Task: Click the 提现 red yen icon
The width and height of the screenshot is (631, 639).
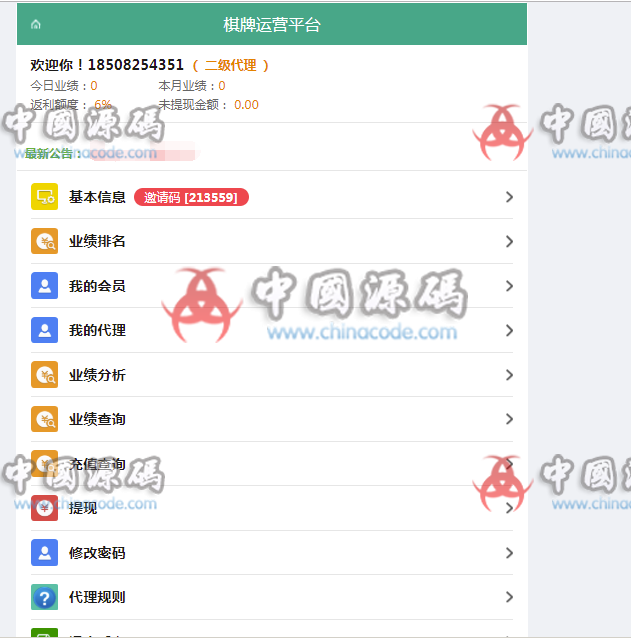Action: click(44, 508)
